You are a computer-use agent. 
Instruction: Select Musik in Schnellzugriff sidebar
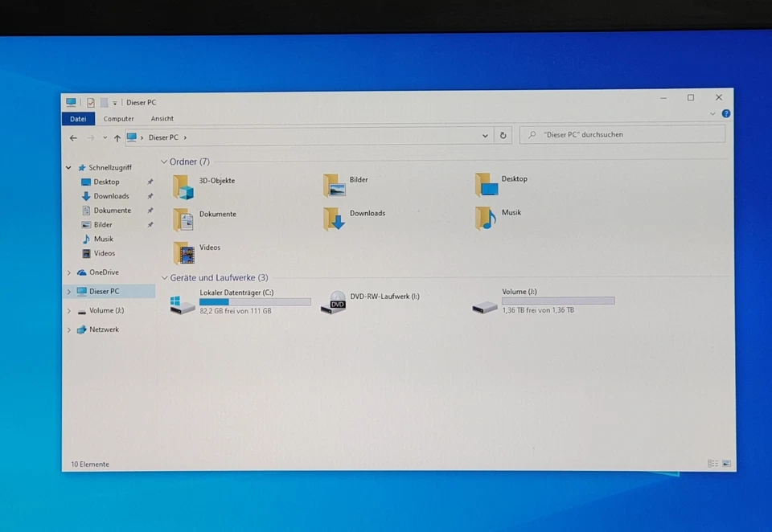[x=104, y=239]
